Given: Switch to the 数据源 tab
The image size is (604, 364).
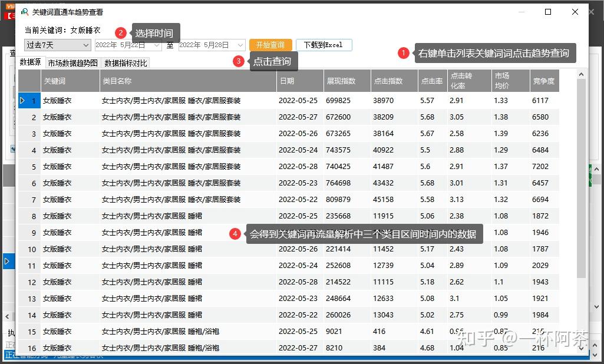Looking at the screenshot, I should (31, 62).
